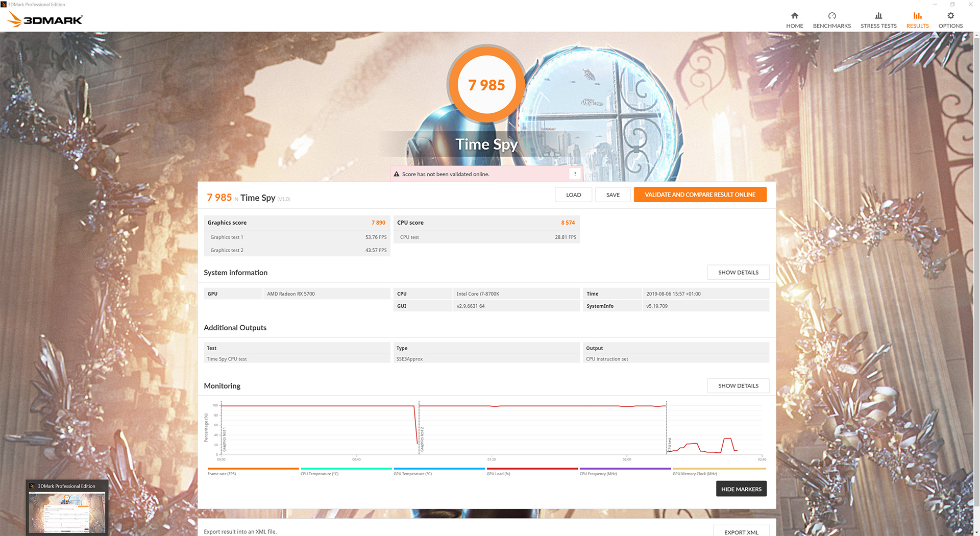This screenshot has width=980, height=536.
Task: Open the Options section
Action: click(950, 20)
